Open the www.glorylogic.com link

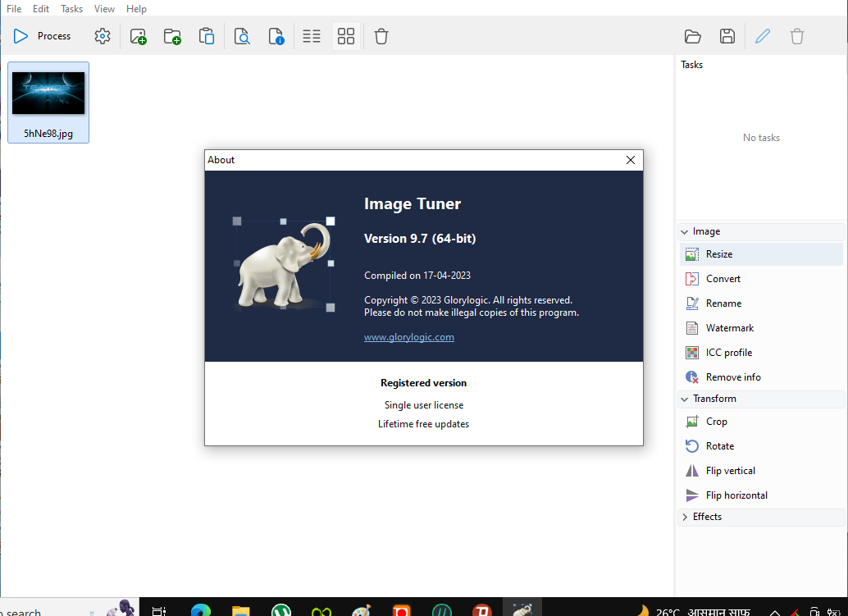click(409, 337)
